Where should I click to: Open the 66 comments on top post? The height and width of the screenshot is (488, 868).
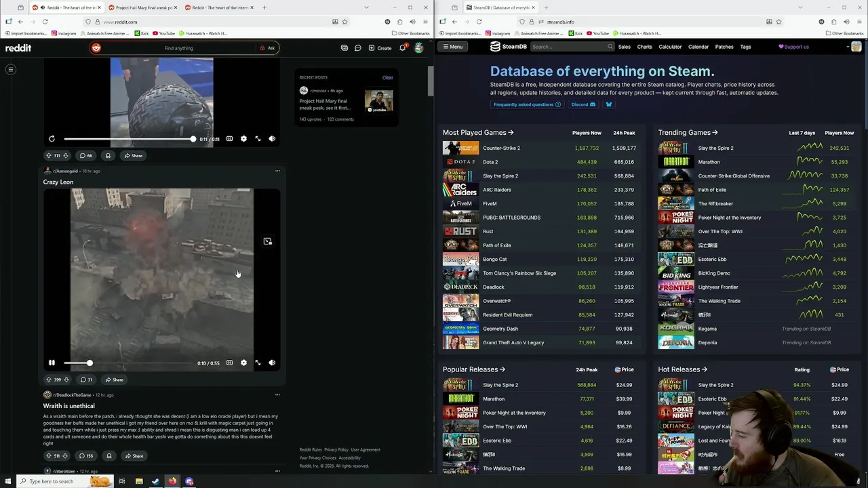85,156
